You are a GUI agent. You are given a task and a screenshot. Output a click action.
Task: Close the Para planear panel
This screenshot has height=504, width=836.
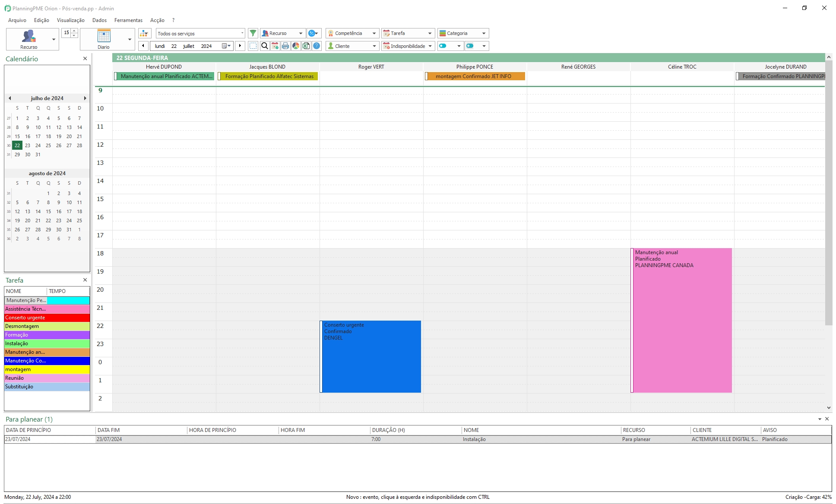click(827, 419)
